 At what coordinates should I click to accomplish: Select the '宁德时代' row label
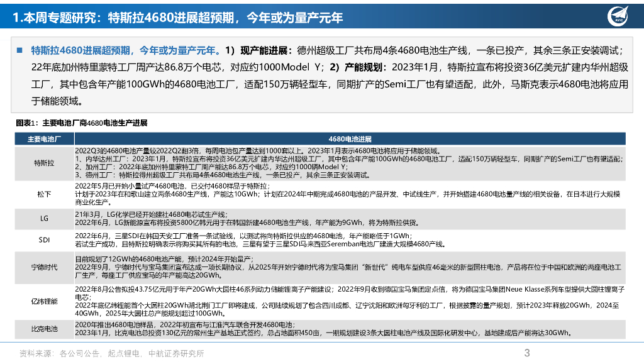(x=45, y=267)
